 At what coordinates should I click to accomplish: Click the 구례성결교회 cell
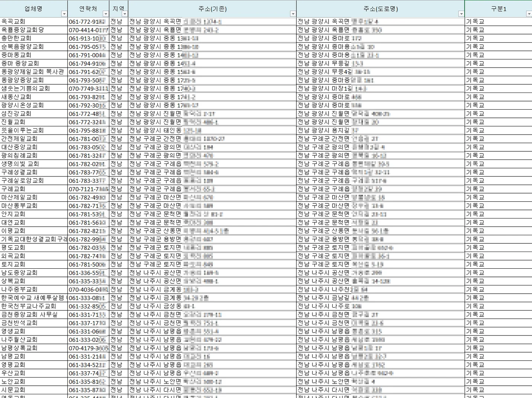pos(34,172)
